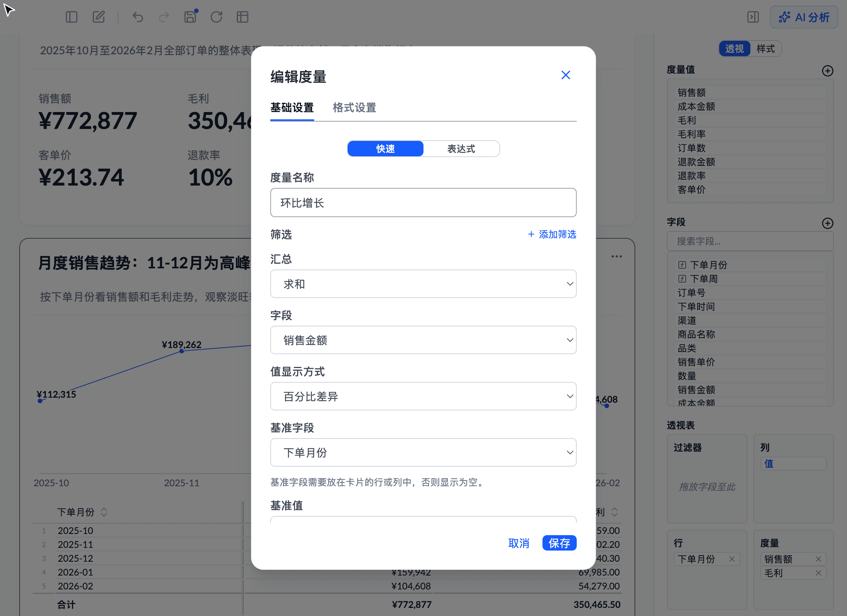The height and width of the screenshot is (616, 847).
Task: Open the 基础设置 tab
Action: pyautogui.click(x=292, y=108)
